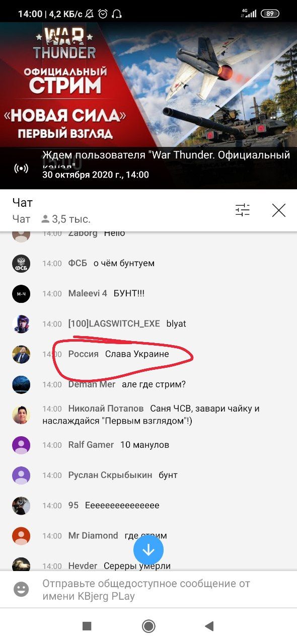The image size is (297, 644).
Task: Close the chat panel
Action: [278, 210]
